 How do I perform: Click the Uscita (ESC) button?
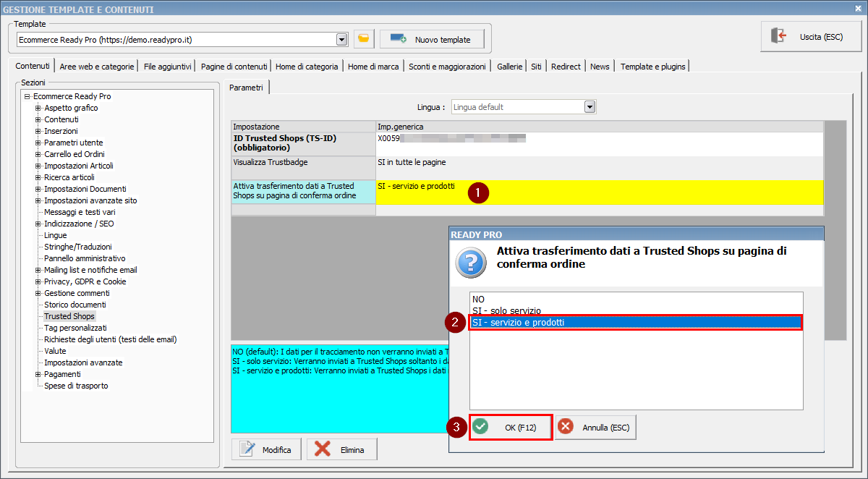pos(811,36)
